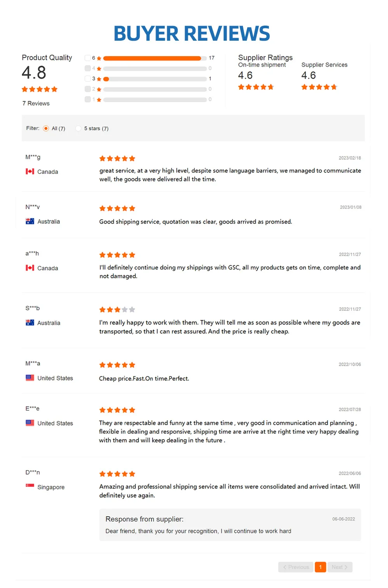Image resolution: width=388 pixels, height=588 pixels.
Task: Click Singapore flag icon beside reviewer D***n
Action: tap(30, 486)
